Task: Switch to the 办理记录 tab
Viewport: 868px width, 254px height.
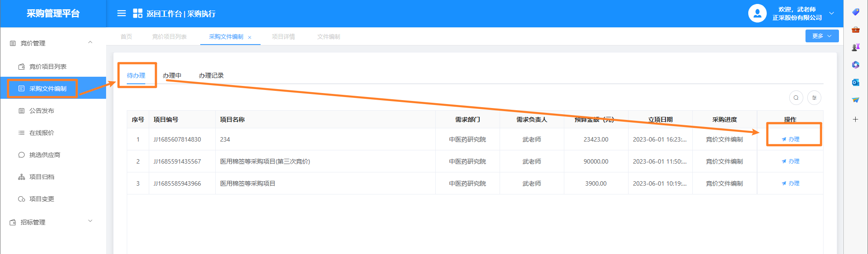Action: [x=211, y=75]
